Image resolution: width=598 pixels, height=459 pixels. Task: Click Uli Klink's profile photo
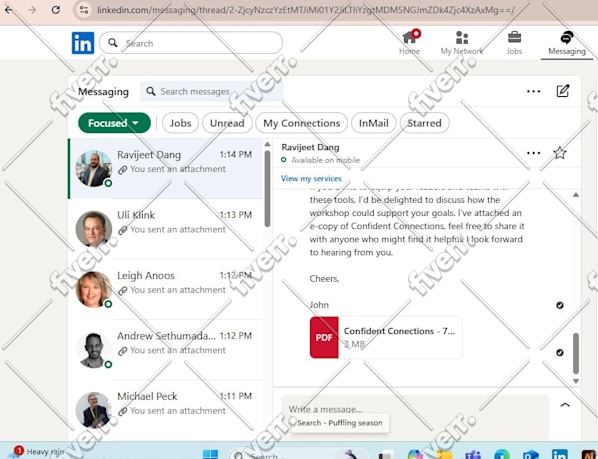(x=93, y=229)
